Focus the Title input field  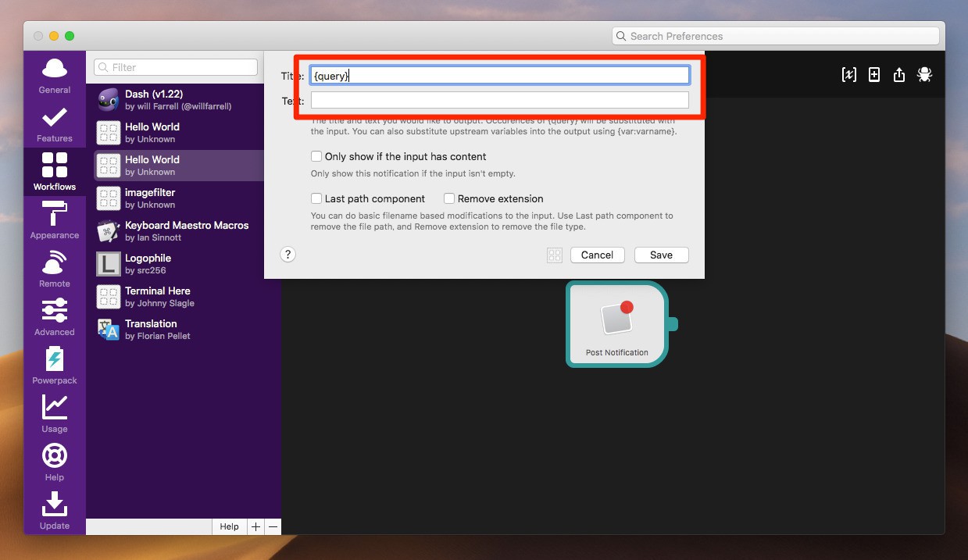(500, 75)
